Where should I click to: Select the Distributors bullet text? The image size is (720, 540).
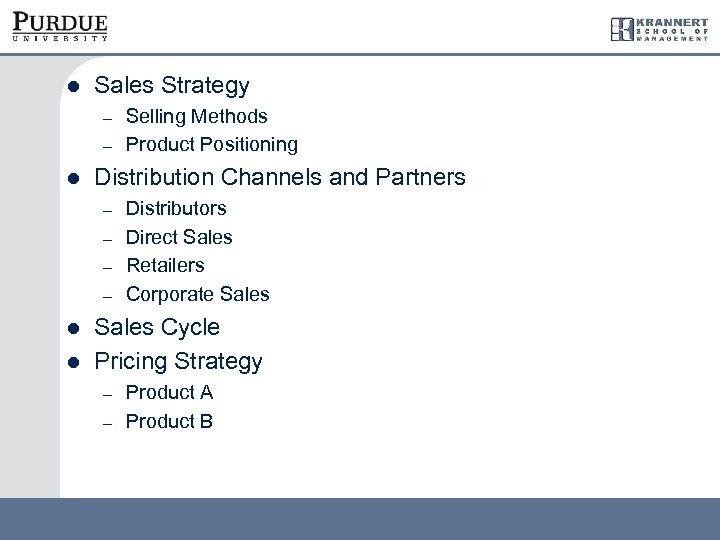pyautogui.click(x=176, y=208)
